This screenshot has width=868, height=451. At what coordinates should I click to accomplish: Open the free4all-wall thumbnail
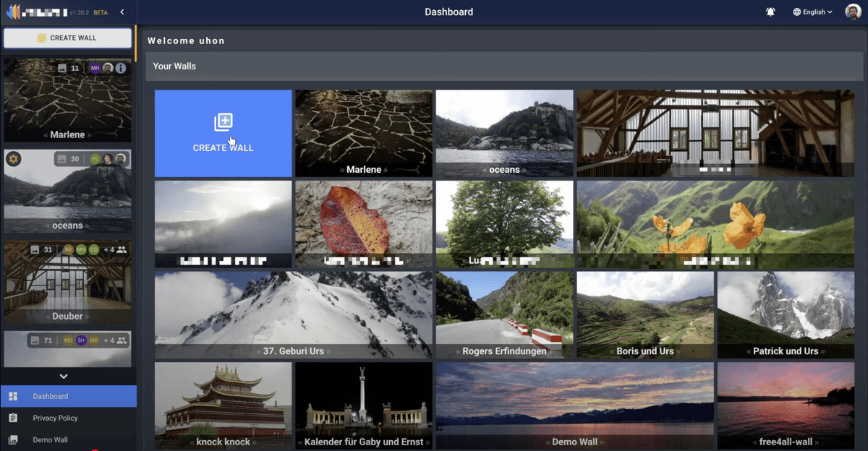(786, 405)
